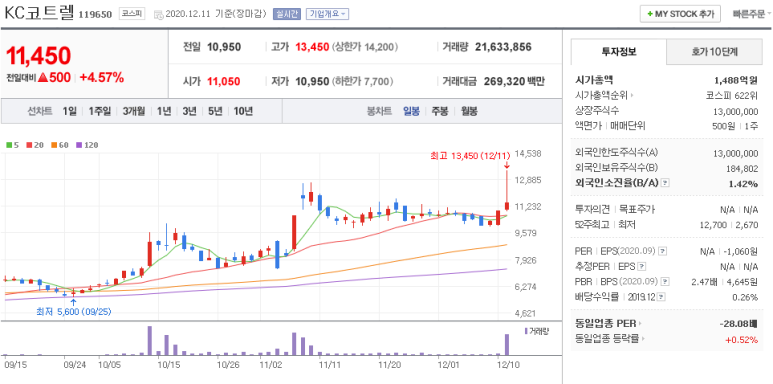Click the MY STOCK 추가 button
Image resolution: width=773 pixels, height=384 pixels.
[680, 14]
